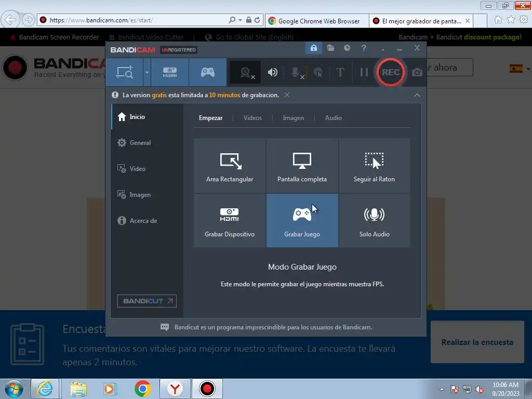
Task: Open Bandicam help question mark icon
Action: [x=364, y=48]
